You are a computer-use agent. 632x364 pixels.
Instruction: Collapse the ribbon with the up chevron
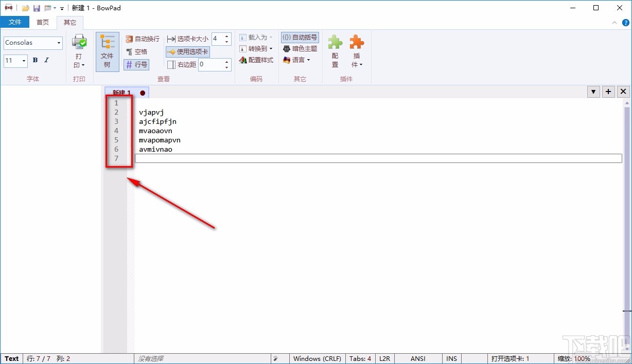click(613, 23)
